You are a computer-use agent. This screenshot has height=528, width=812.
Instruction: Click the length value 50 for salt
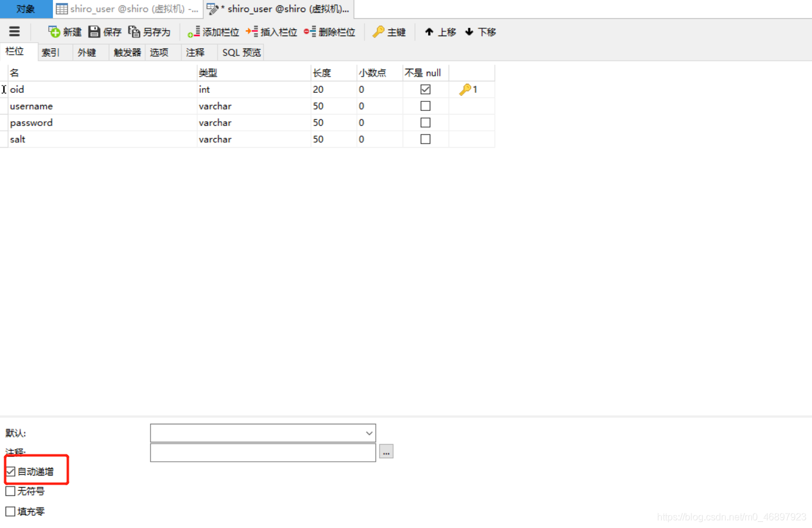click(x=333, y=139)
